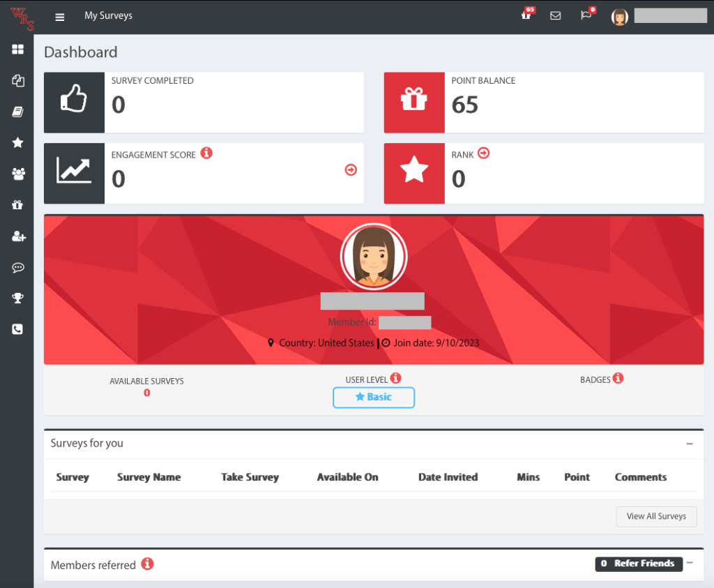Open the user profile menu in header

click(659, 16)
